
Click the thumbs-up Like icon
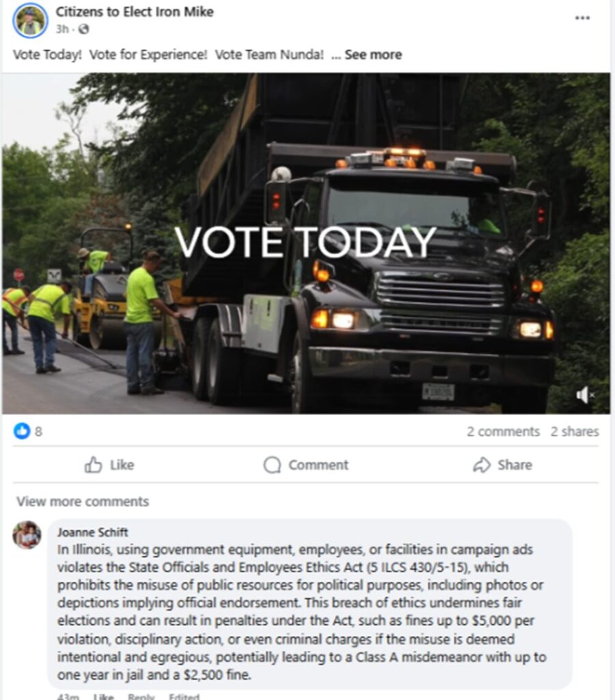click(93, 465)
